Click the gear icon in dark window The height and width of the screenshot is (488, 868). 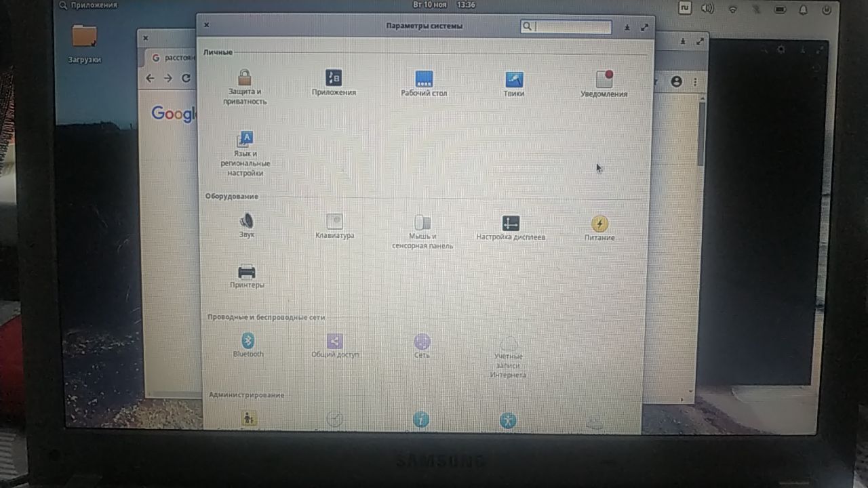click(x=781, y=49)
